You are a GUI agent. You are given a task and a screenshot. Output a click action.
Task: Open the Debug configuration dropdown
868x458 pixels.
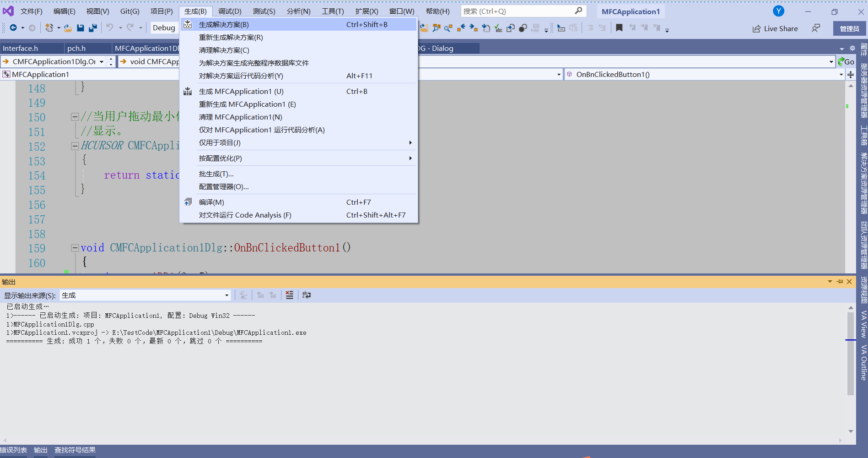(x=164, y=28)
